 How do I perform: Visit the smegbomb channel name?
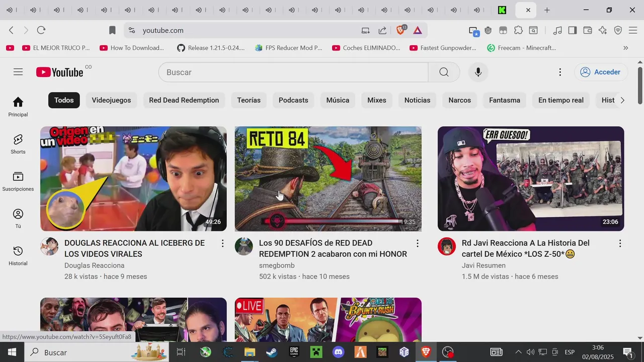(277, 265)
